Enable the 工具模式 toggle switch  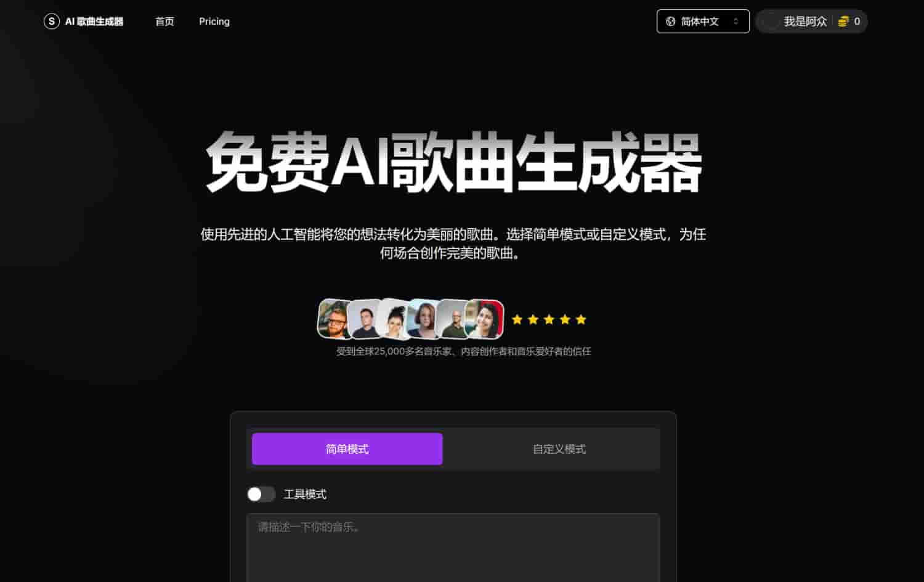click(261, 494)
